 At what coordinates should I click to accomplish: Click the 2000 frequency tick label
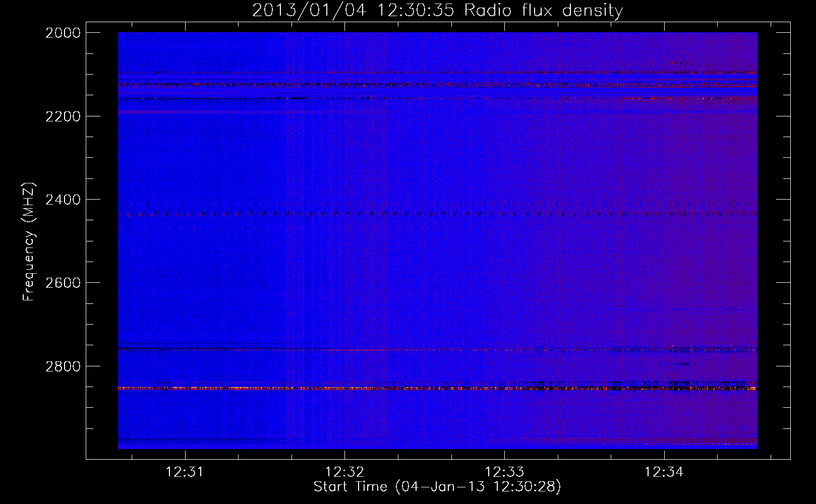[x=63, y=33]
